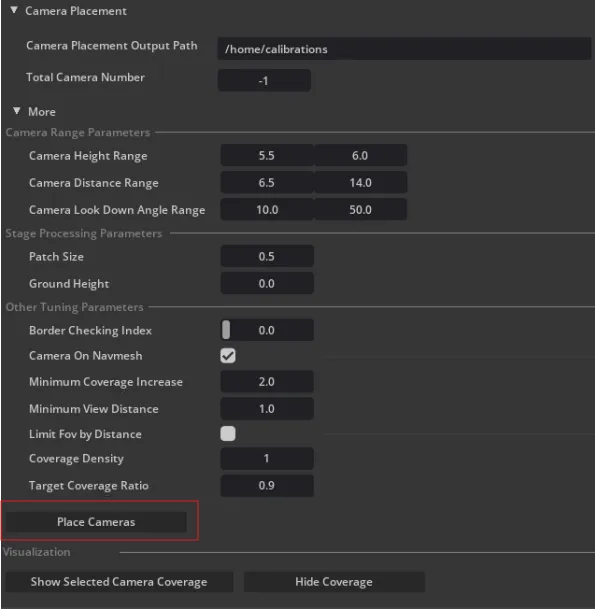Click the Minimum View Distance label
Viewport: 595px width, 609px height.
tap(94, 409)
